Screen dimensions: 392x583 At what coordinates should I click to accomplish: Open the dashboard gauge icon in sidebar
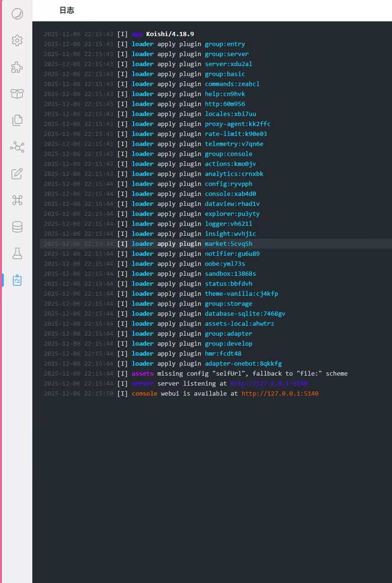(17, 14)
